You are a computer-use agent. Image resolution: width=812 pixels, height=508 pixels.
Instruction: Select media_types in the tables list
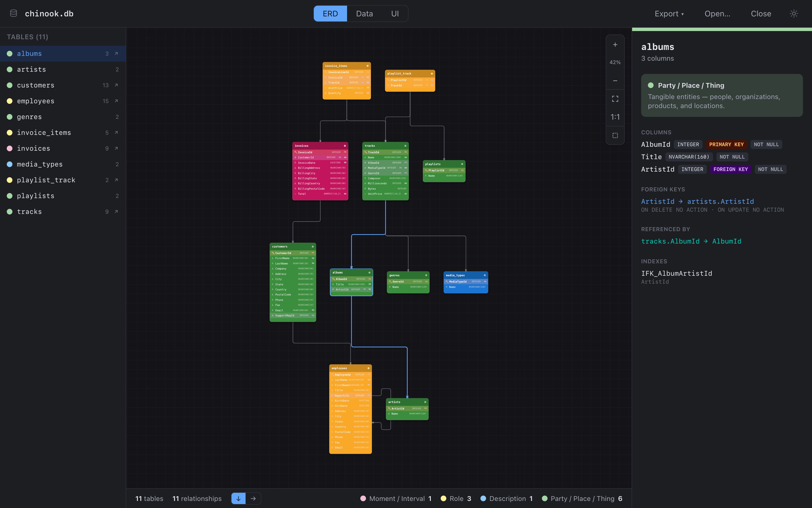coord(63,164)
